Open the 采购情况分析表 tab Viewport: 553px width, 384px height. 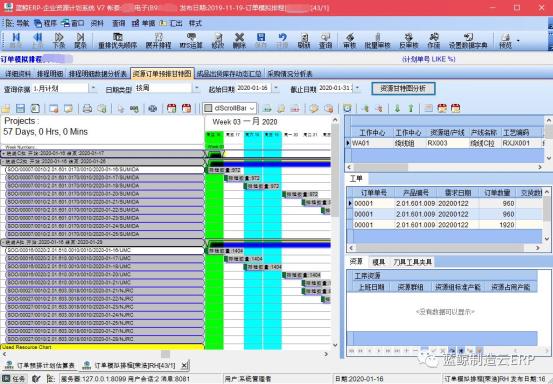[x=290, y=74]
